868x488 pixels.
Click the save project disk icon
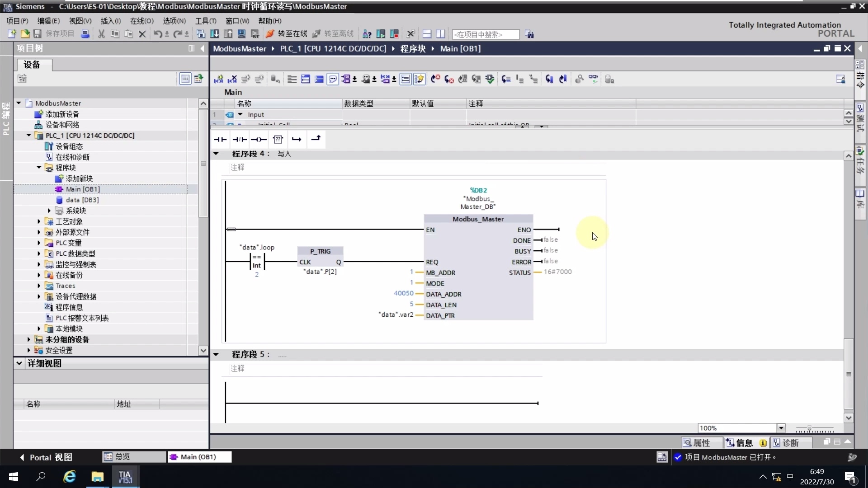click(x=38, y=34)
